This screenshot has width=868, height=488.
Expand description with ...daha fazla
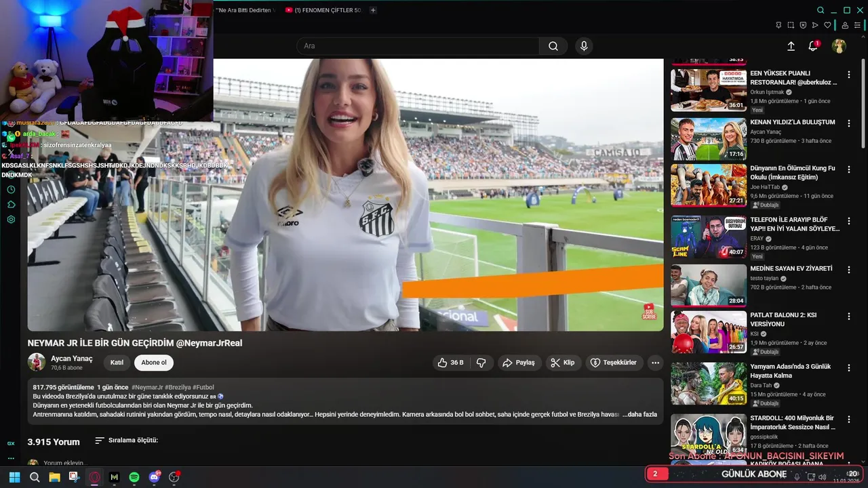click(640, 414)
